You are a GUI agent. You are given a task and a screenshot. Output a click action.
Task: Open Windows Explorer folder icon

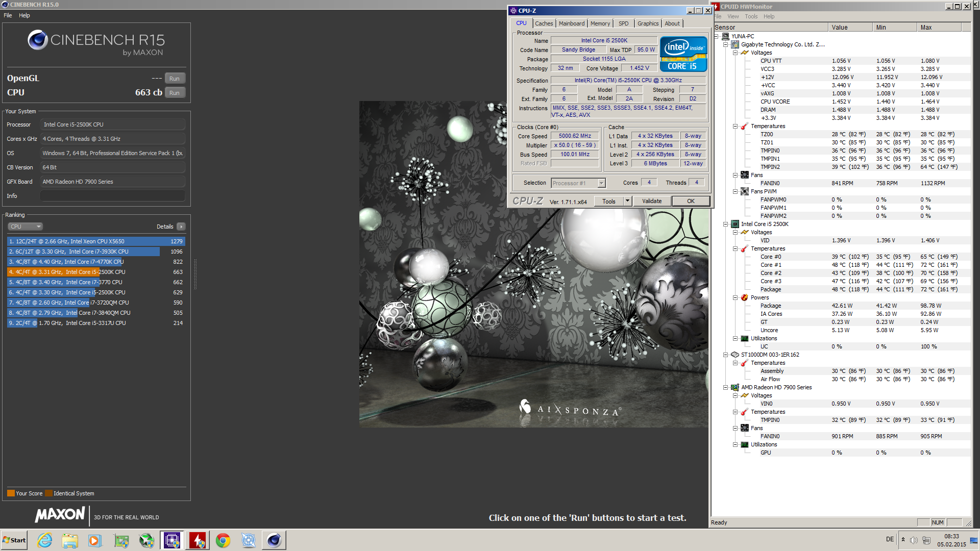(x=70, y=540)
